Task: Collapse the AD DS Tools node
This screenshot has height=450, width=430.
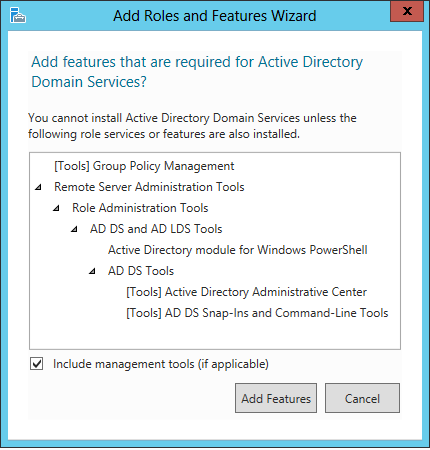Action: click(x=92, y=271)
